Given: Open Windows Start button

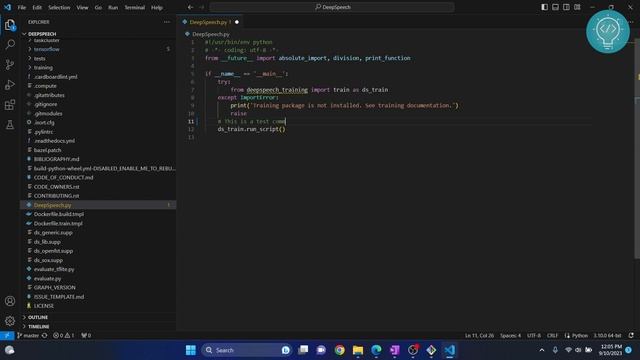Looking at the screenshot, I should pos(191,350).
